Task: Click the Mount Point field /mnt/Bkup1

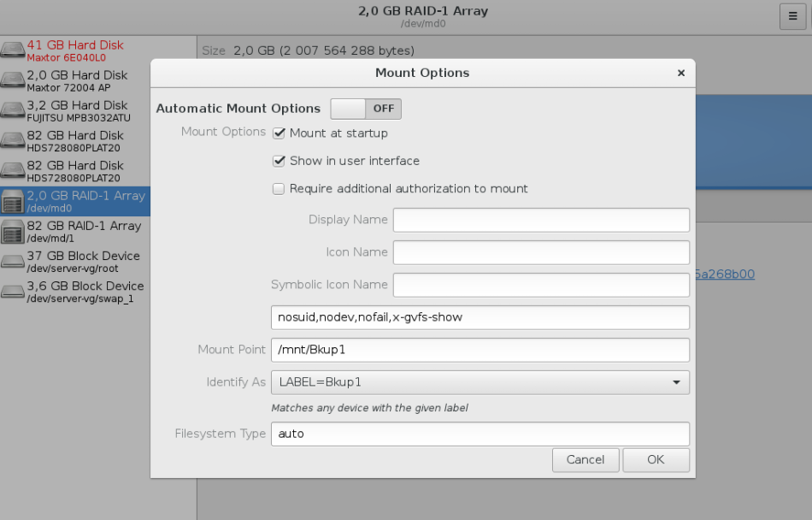Action: click(x=480, y=350)
